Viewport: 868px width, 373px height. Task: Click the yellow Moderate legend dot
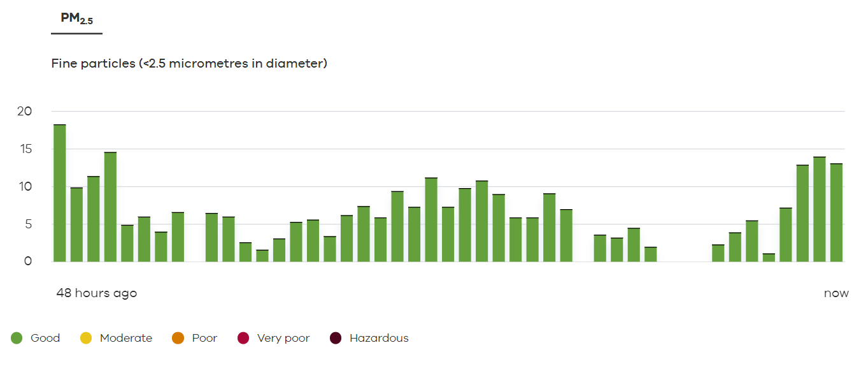point(86,338)
